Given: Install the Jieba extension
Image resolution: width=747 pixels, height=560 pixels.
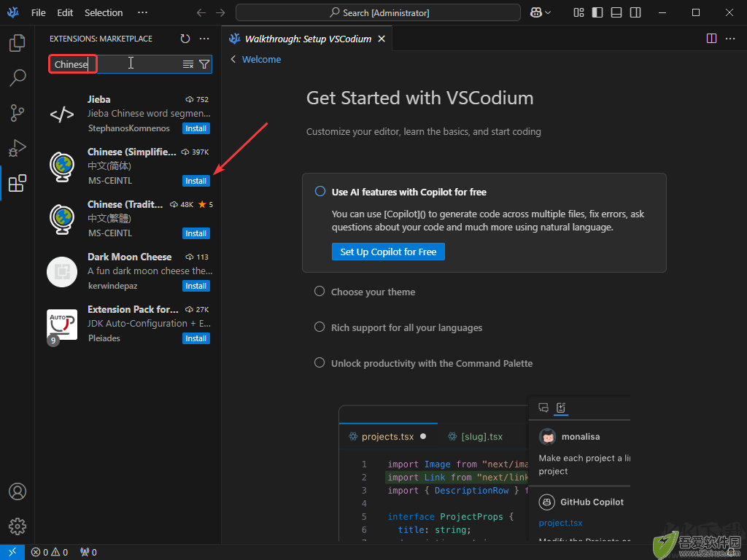Looking at the screenshot, I should point(196,128).
